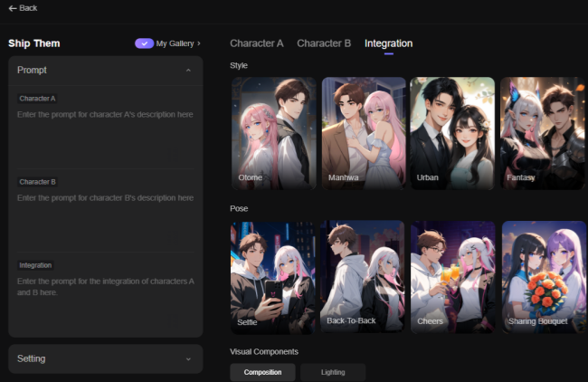Screen dimensions: 588x382
Task: Select the Selfie pose thumbnail
Action: pyautogui.click(x=272, y=277)
